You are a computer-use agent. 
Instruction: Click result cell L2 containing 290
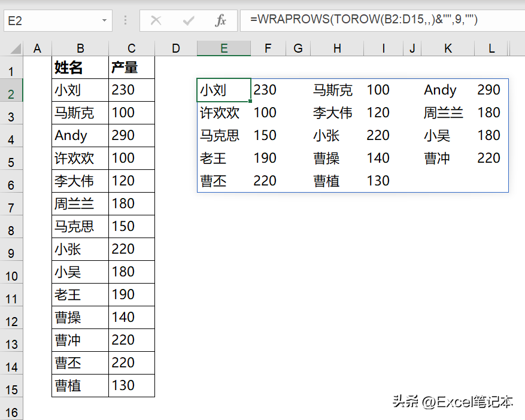491,90
